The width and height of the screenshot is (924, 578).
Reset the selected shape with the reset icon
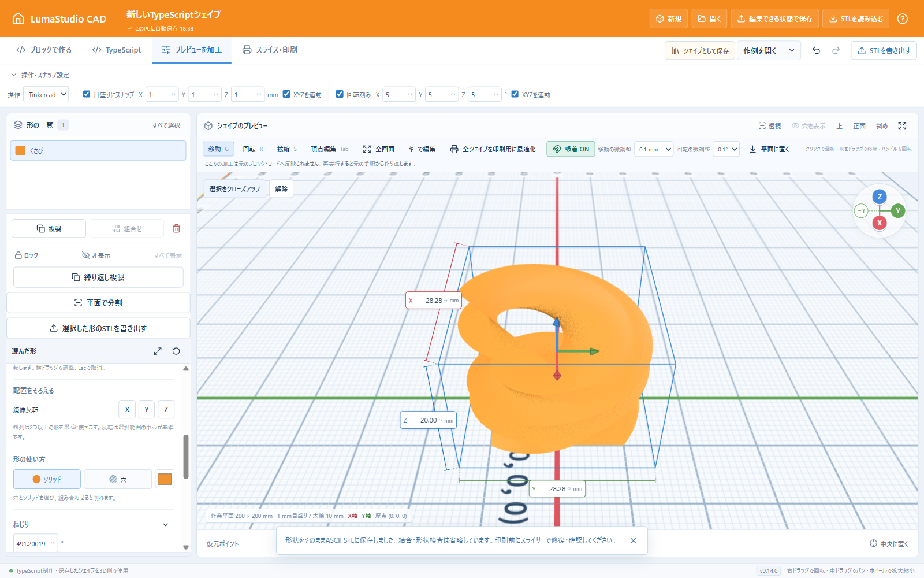point(176,351)
